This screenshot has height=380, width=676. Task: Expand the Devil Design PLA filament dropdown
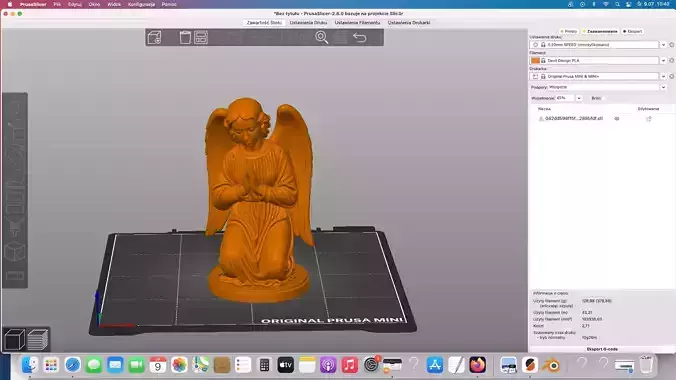point(663,61)
